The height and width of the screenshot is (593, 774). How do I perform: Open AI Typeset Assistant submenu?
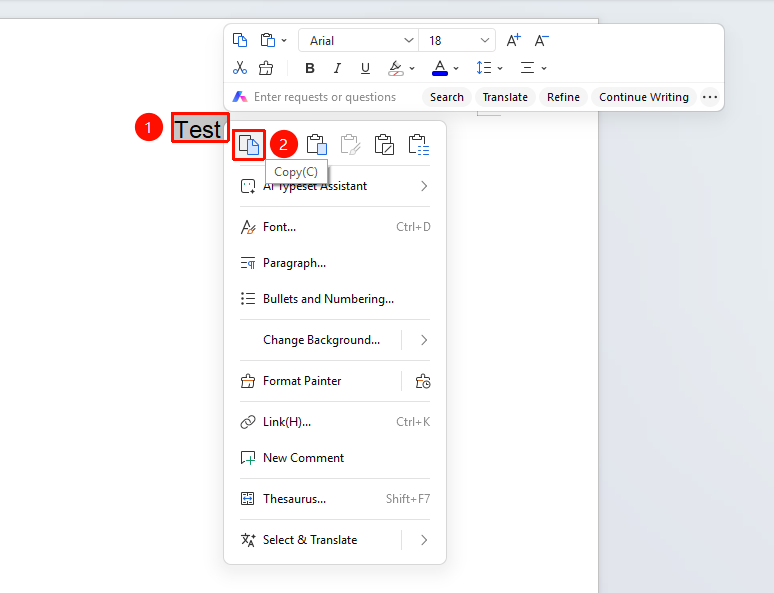point(335,186)
